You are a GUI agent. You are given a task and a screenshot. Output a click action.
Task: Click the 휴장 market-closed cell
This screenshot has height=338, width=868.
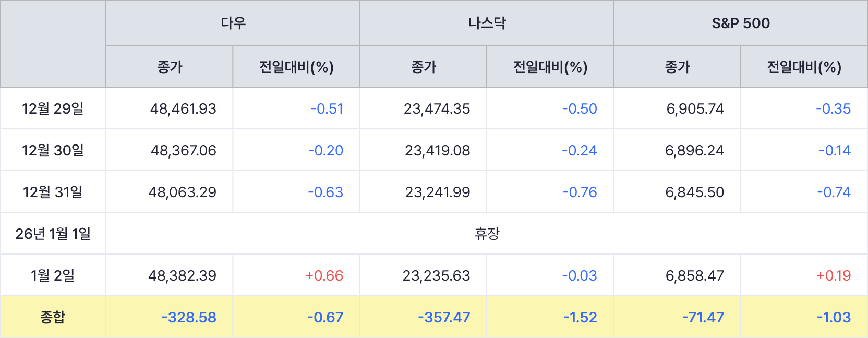[487, 234]
